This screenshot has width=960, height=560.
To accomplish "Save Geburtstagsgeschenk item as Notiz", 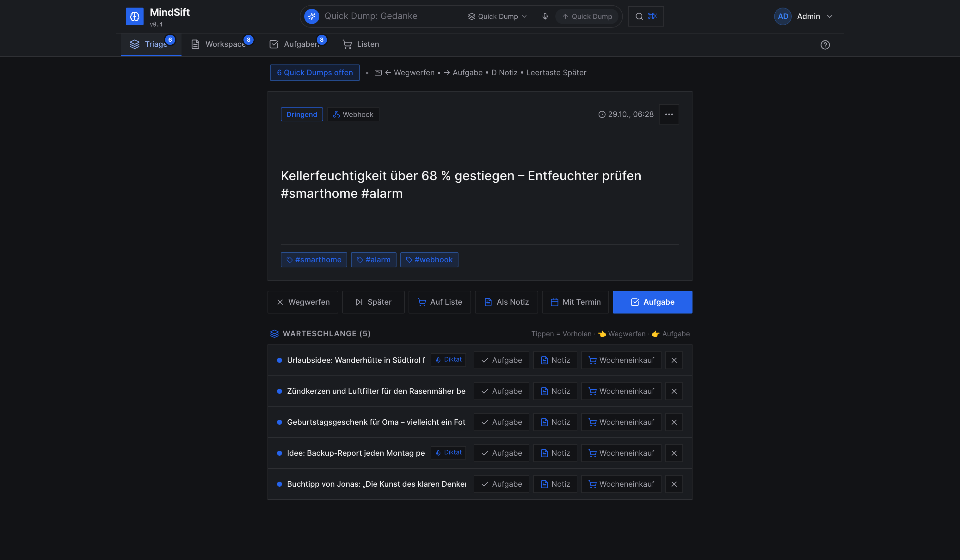I will coord(555,422).
